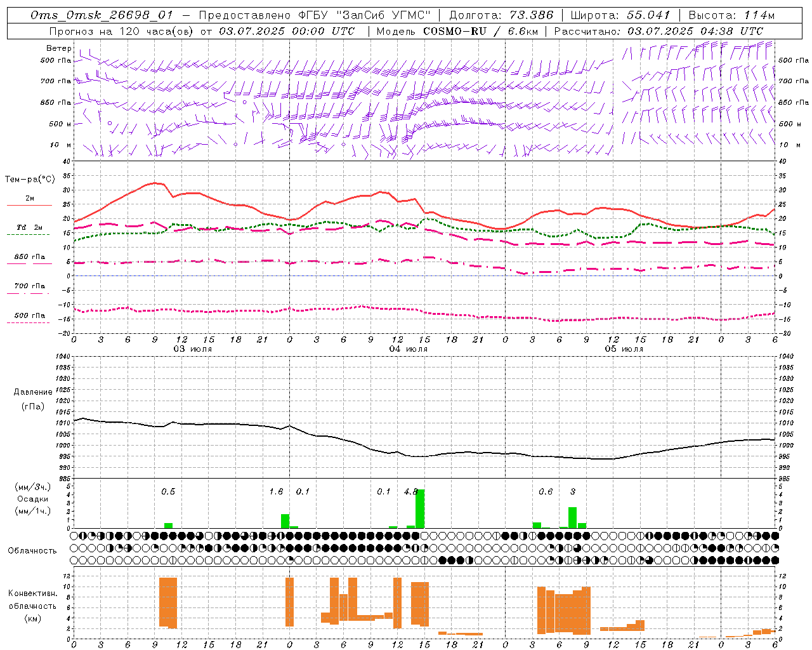This screenshot has height=650, width=812.
Task: Click the tallest green precipitation bar under 4.8
Action: click(x=420, y=509)
